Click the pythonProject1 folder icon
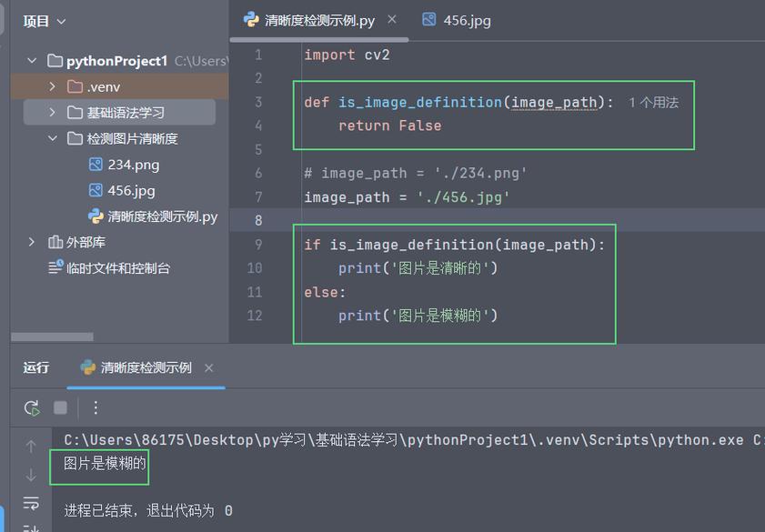 tap(55, 61)
